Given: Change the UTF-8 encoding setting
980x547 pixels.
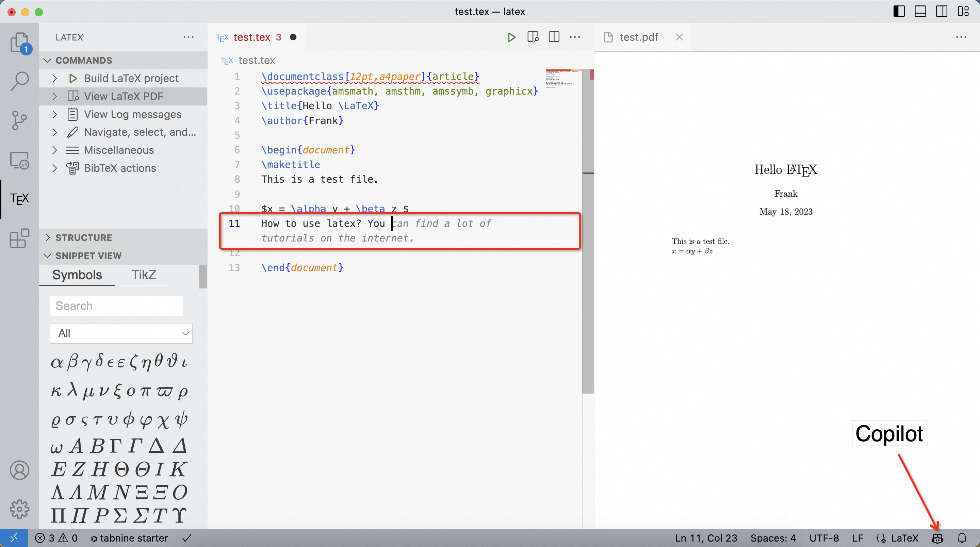Looking at the screenshot, I should (824, 538).
